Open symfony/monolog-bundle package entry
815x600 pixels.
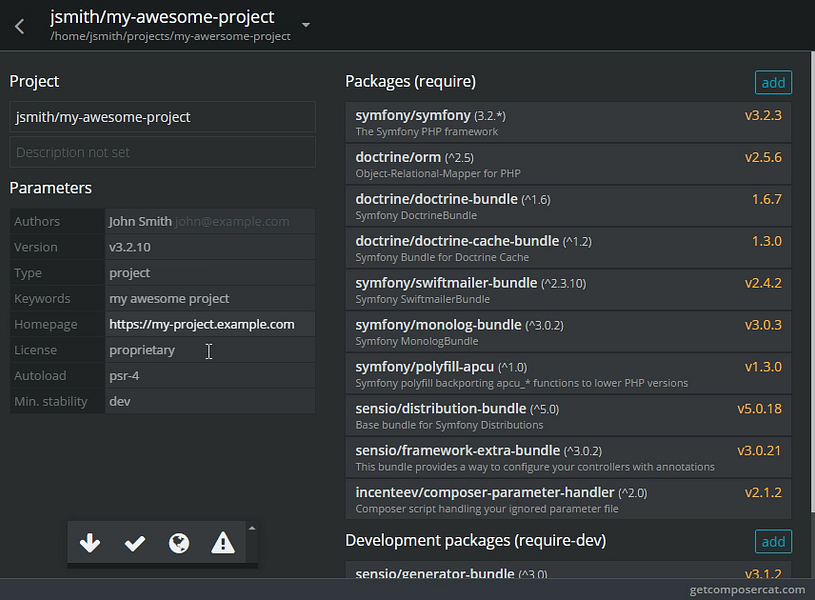point(568,332)
